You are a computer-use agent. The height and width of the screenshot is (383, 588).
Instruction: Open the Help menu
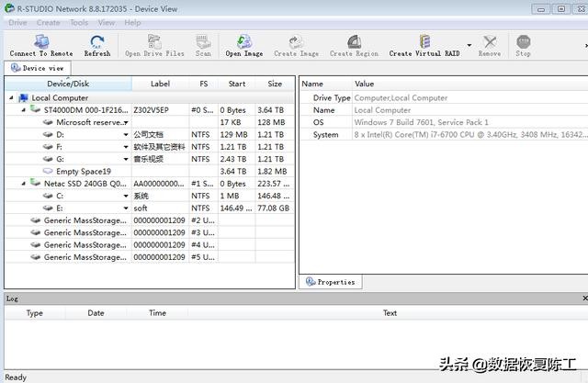(132, 23)
